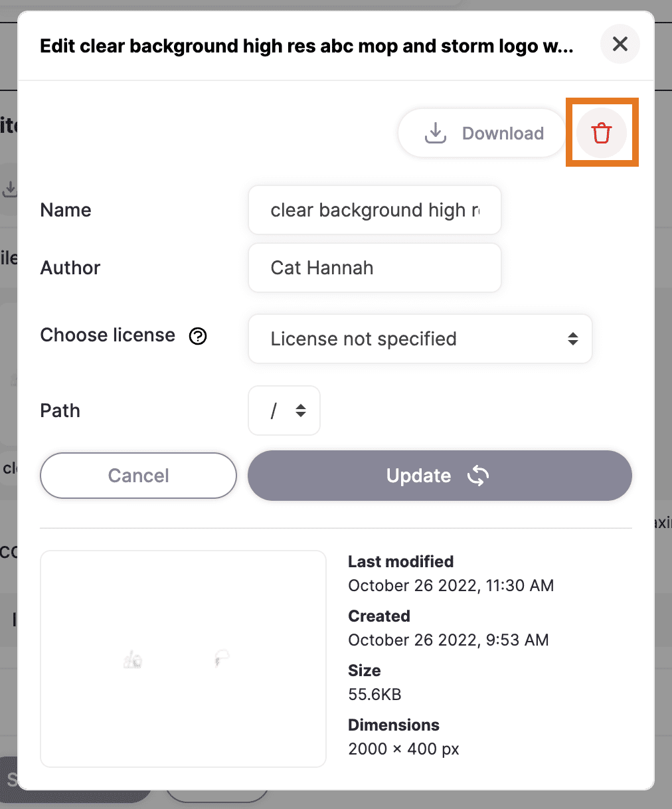The height and width of the screenshot is (809, 672).
Task: Click the red trash delete icon
Action: tap(602, 133)
